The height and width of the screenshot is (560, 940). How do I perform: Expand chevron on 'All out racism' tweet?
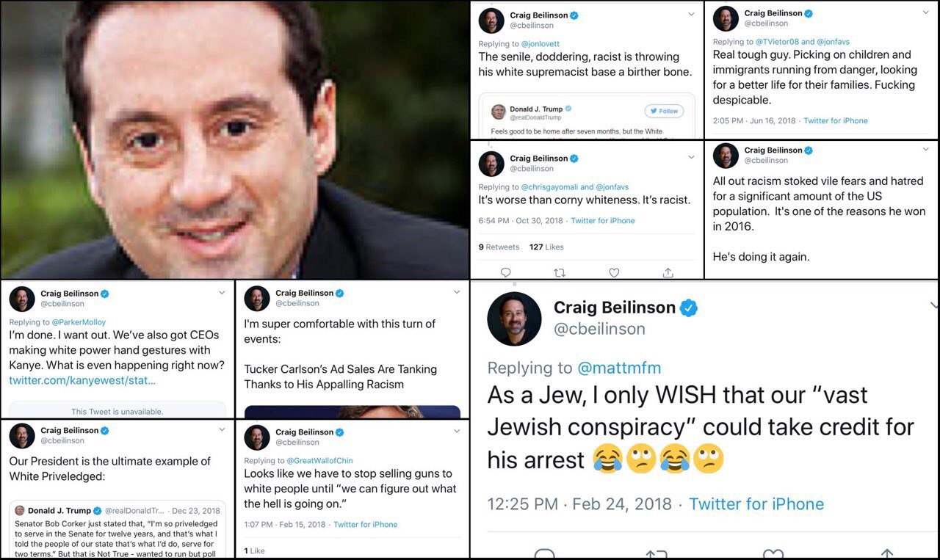pyautogui.click(x=925, y=150)
